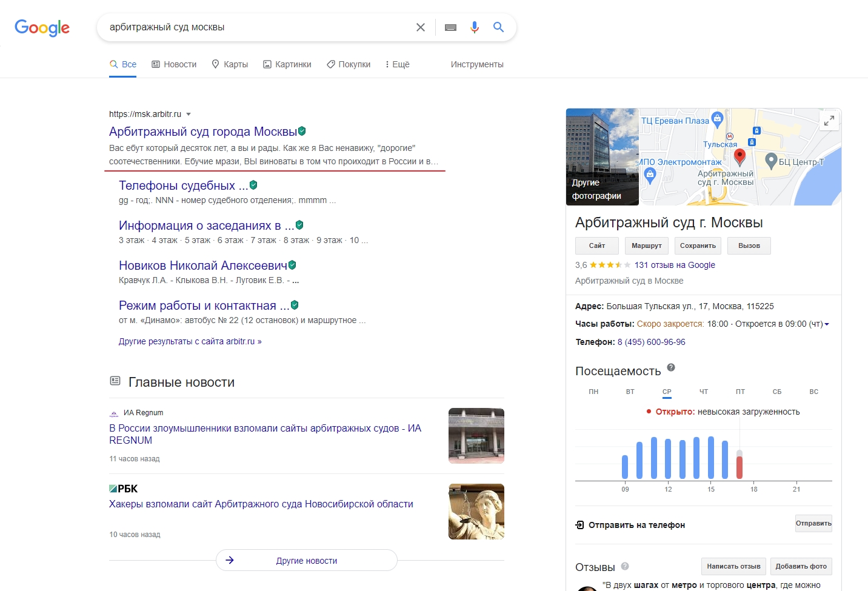Screen dimensions: 868x591
Task: Switch to the Картинки tab
Action: coord(287,64)
